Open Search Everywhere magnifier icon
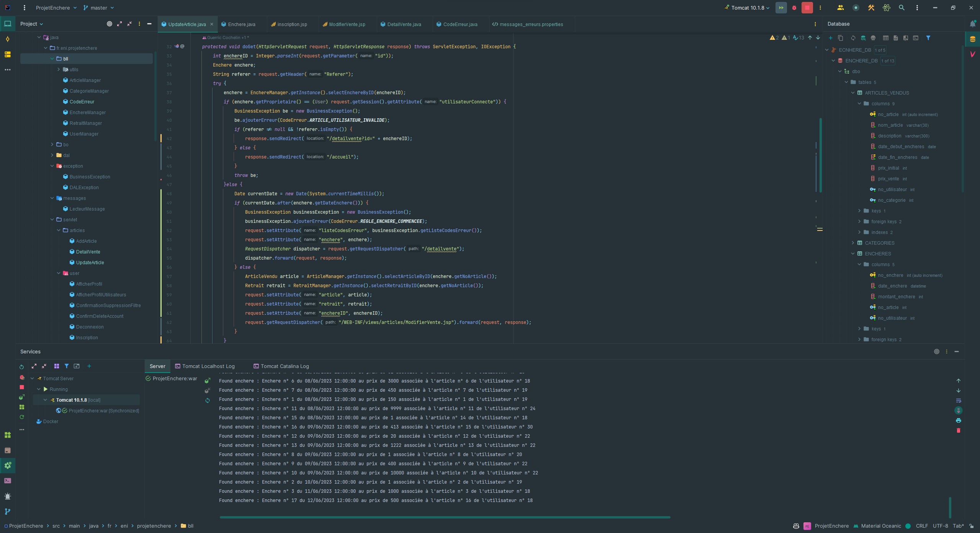Viewport: 980px width, 533px height. point(901,8)
